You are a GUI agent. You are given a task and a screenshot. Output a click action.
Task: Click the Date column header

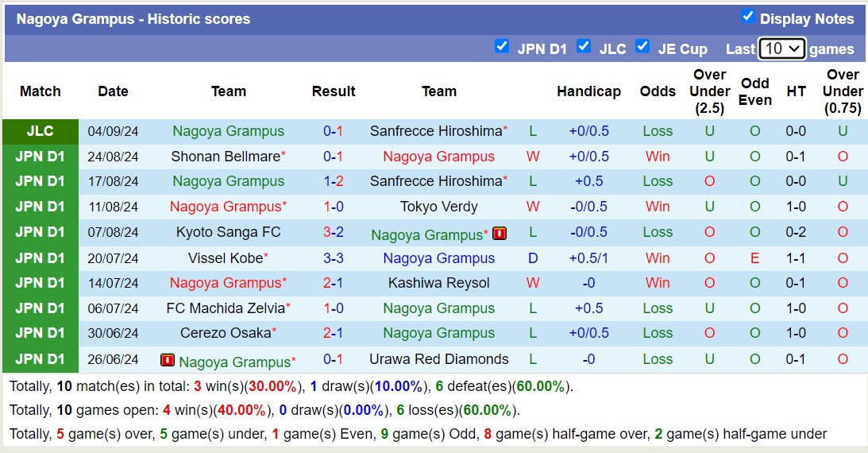click(113, 91)
